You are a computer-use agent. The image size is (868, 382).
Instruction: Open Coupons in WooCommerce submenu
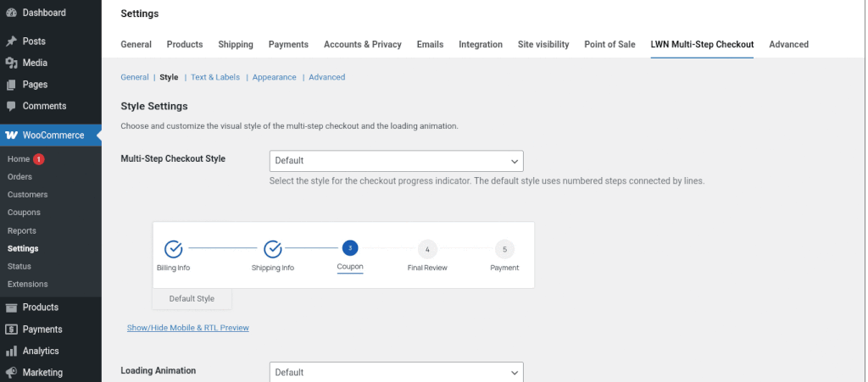pos(24,213)
